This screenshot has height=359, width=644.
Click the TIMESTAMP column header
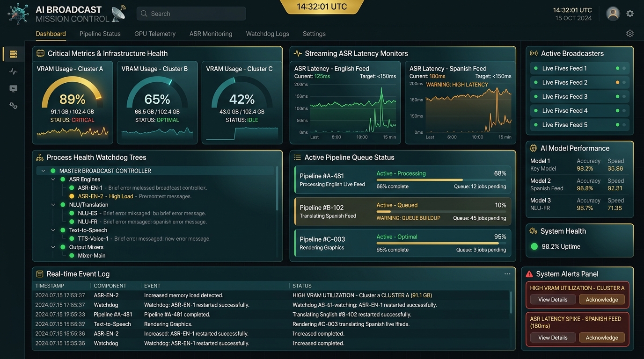click(50, 286)
